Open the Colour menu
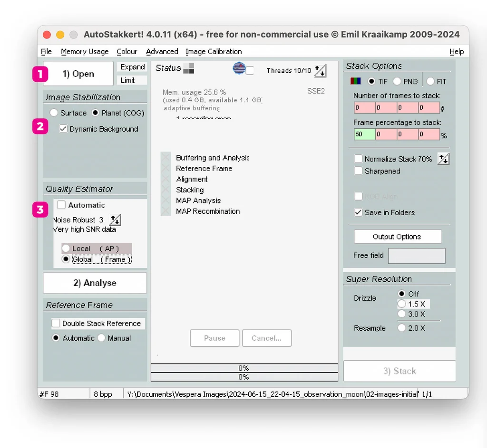 (127, 51)
